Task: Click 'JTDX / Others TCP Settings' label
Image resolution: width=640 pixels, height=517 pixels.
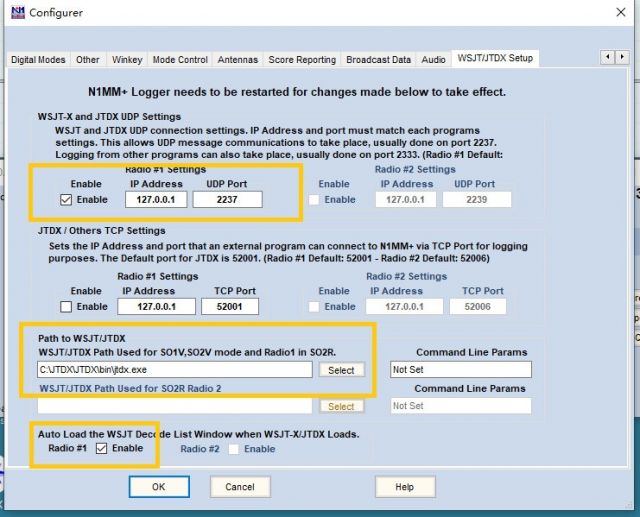Action: coord(102,231)
